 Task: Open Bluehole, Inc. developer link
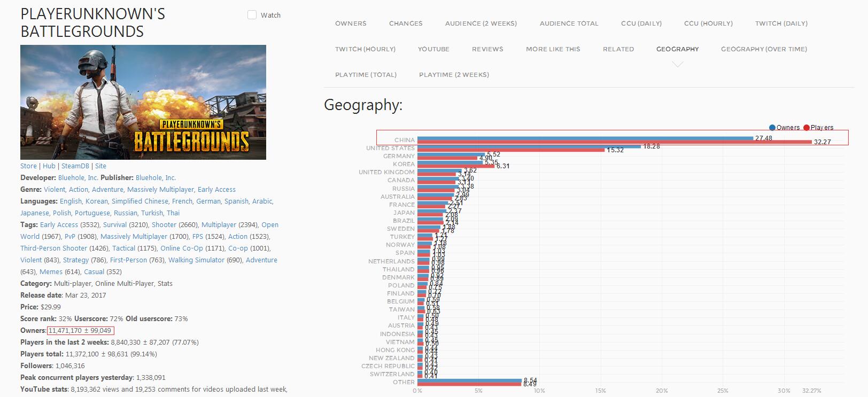pyautogui.click(x=77, y=178)
